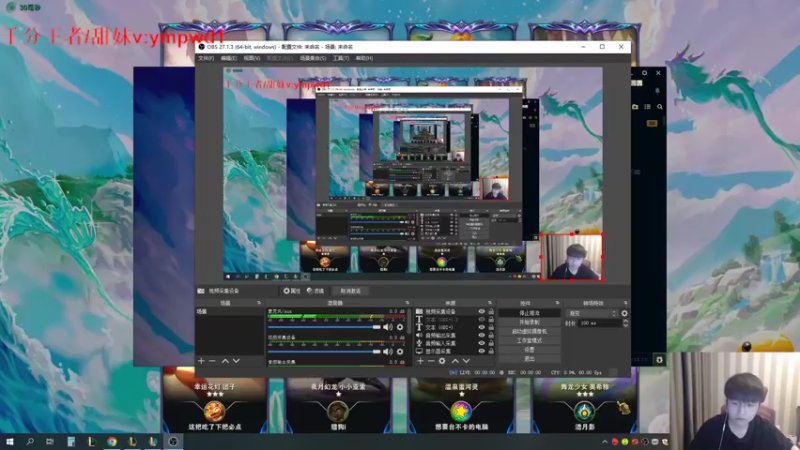800x450 pixels.
Task: Add a new scene with plus icon
Action: pos(201,361)
